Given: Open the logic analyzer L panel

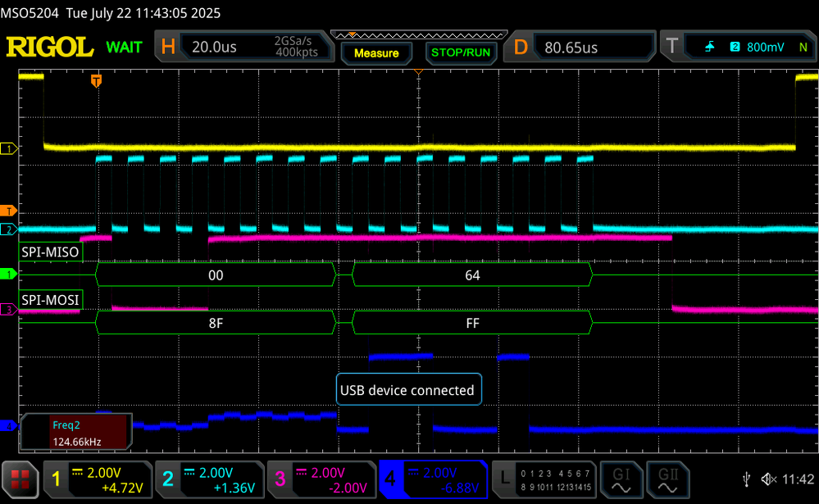Looking at the screenshot, I should click(x=544, y=479).
